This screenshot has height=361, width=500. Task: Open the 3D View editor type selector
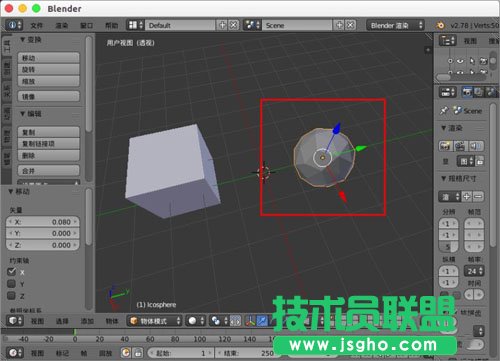[x=15, y=321]
